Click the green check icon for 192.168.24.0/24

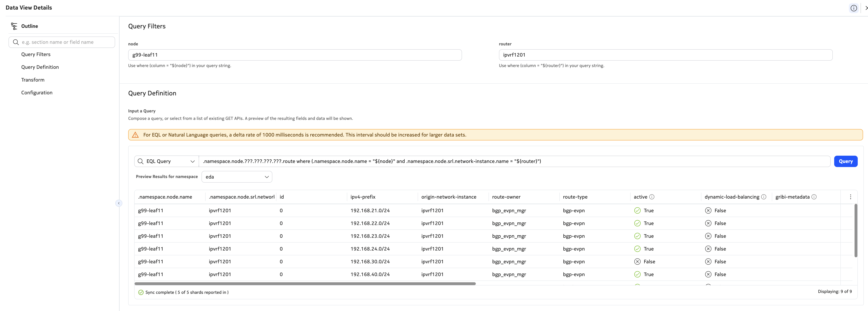point(637,249)
